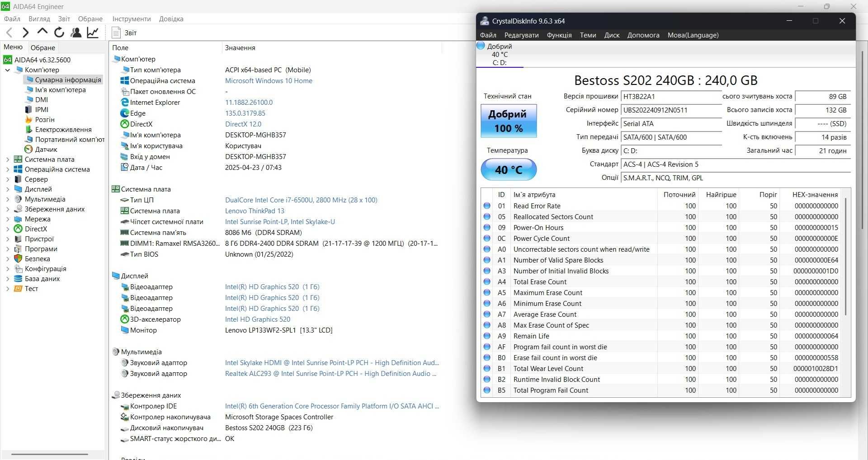This screenshot has height=460, width=868.
Task: Click the CrystalDiskInfo title bar app icon
Action: [485, 21]
